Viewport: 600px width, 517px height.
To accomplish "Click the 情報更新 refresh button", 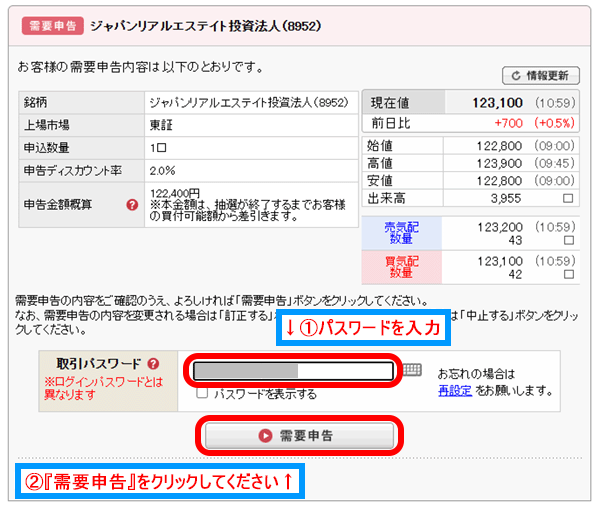I will point(540,75).
